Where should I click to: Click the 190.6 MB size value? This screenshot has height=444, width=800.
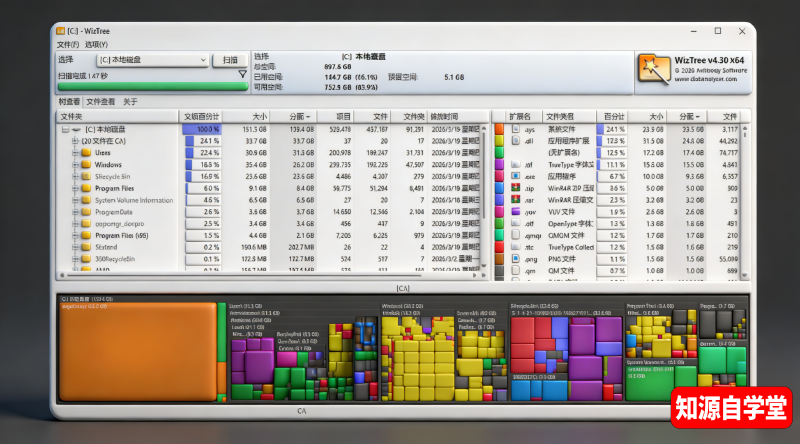coord(254,247)
